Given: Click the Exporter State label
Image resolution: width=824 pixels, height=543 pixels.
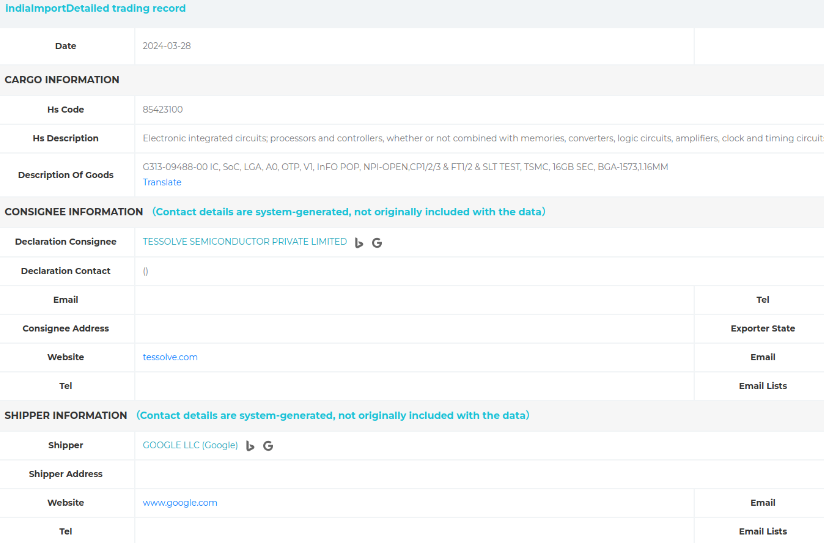Looking at the screenshot, I should [x=763, y=329].
